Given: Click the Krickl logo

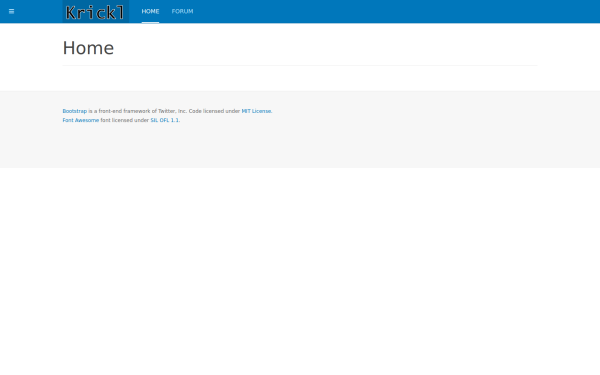Looking at the screenshot, I should [x=96, y=11].
